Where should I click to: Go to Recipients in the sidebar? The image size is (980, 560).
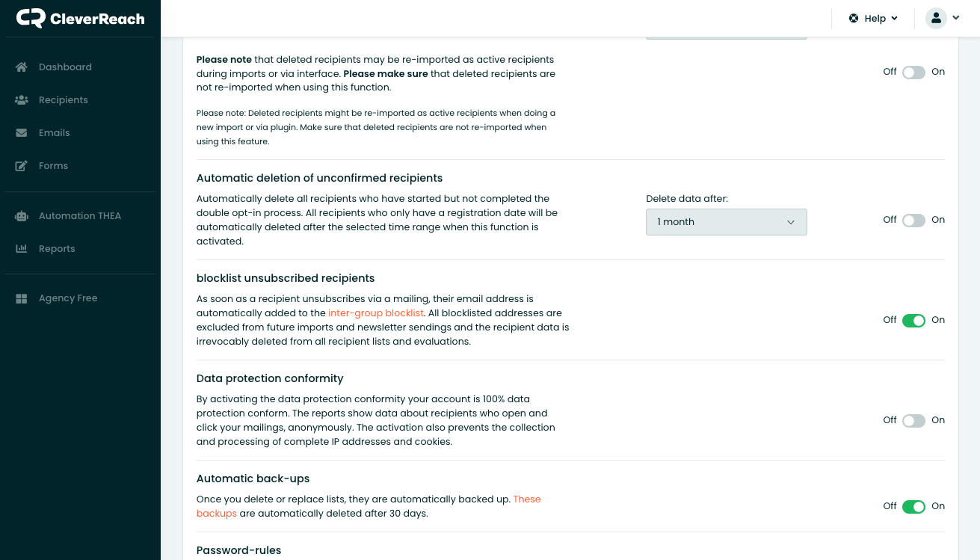click(x=64, y=99)
